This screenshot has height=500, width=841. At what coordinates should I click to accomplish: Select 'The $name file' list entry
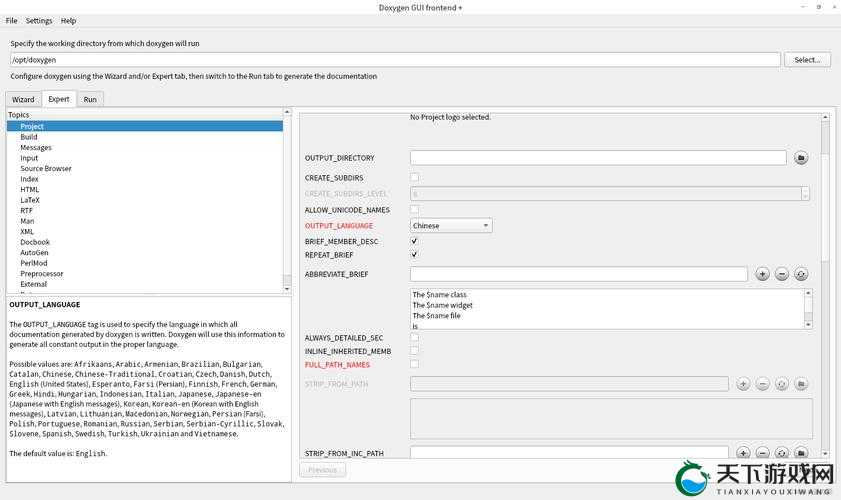tap(437, 315)
